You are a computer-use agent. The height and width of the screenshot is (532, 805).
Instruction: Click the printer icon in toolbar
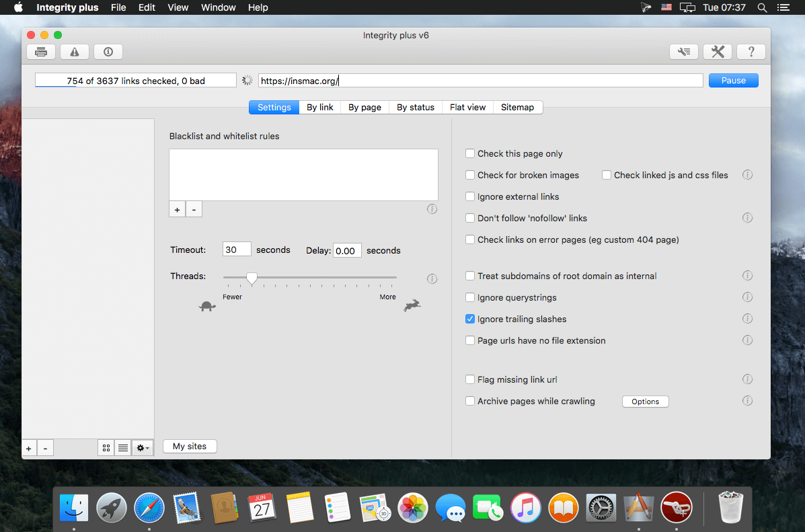[x=41, y=52]
